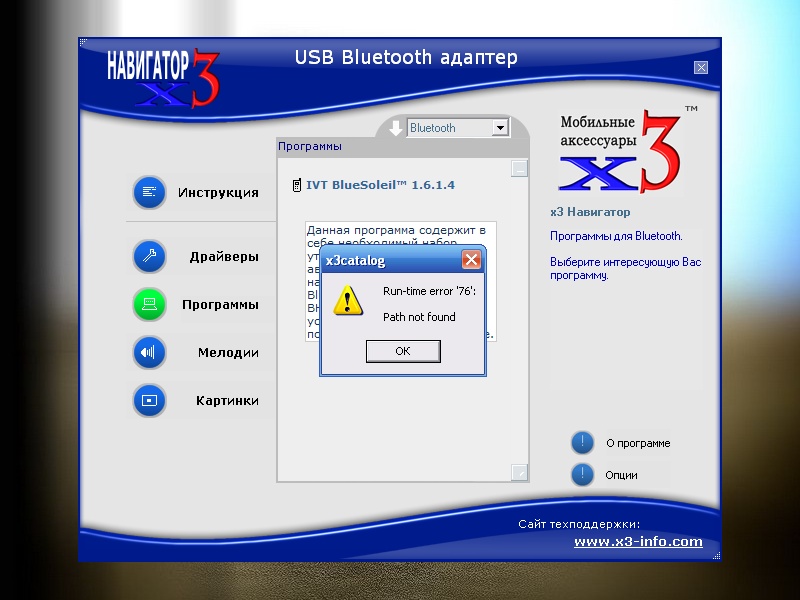
Task: Click the Мелодии menu label
Action: coord(228,353)
